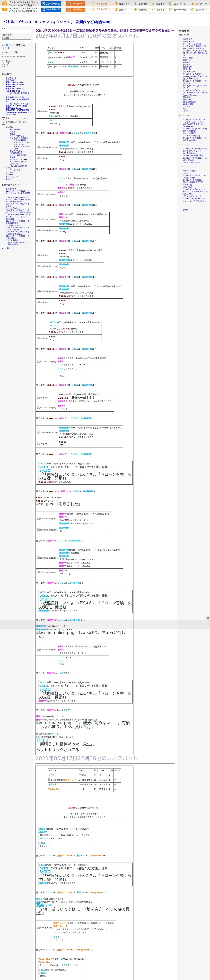
Task: Open グレイス in update history
Action: point(186,65)
